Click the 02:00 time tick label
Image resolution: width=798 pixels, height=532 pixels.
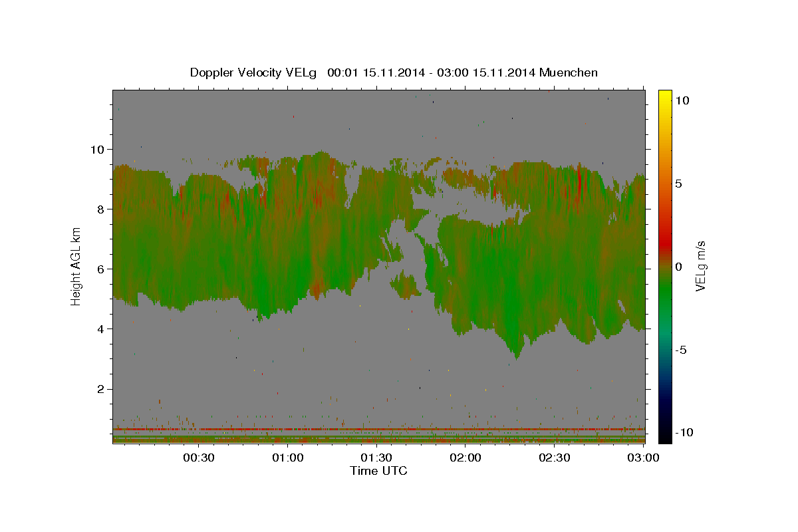465,458
